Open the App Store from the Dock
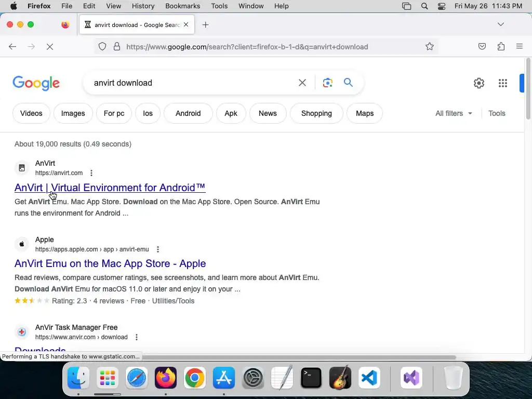This screenshot has width=532, height=399. coord(224,378)
